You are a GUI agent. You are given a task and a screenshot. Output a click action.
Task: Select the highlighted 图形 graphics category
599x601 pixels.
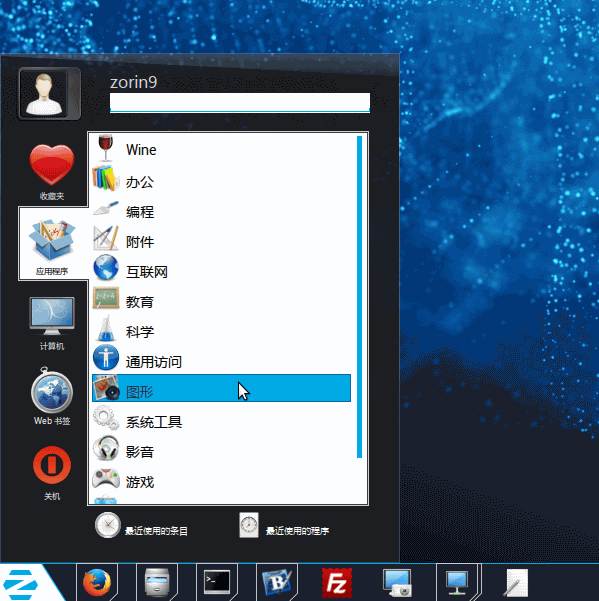click(221, 388)
